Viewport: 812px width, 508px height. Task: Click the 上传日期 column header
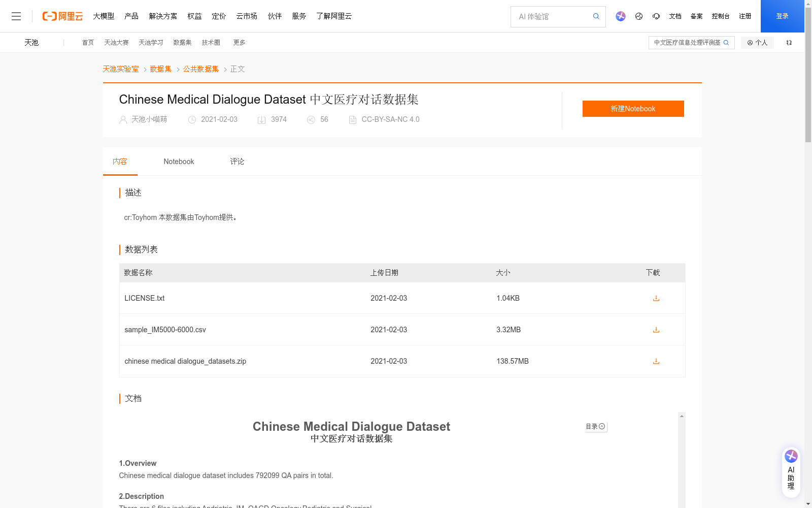(x=384, y=273)
